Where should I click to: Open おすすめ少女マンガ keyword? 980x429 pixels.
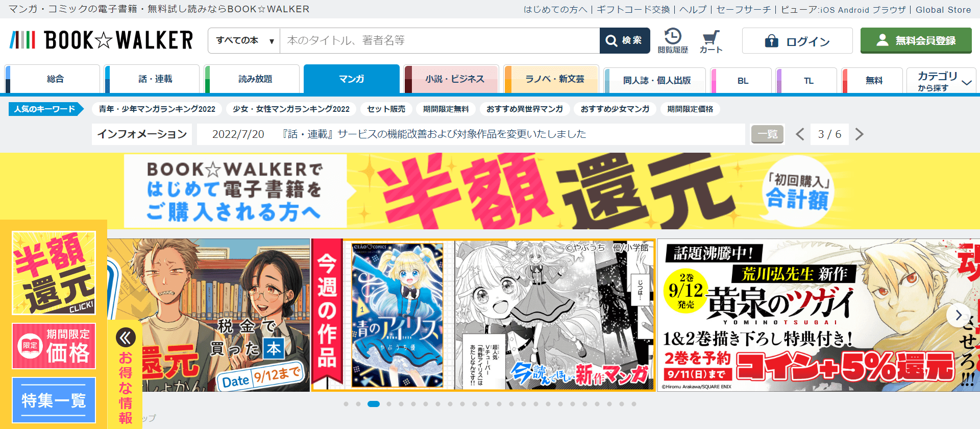[x=615, y=109]
